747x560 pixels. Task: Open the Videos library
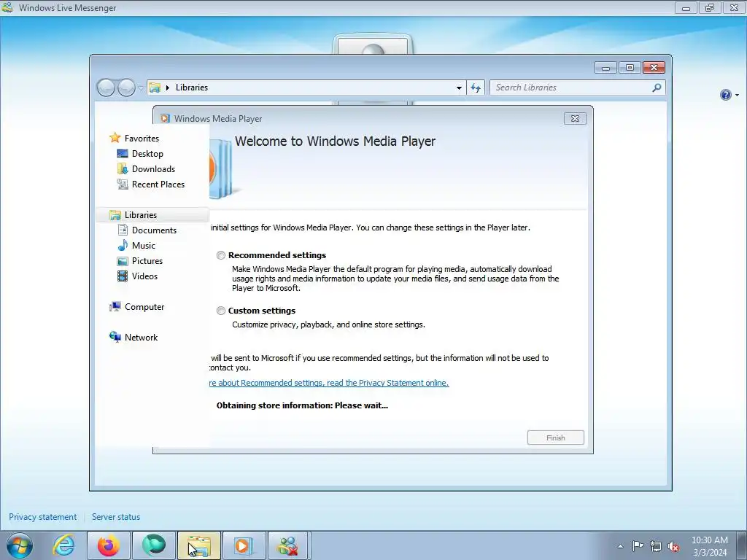coord(144,276)
